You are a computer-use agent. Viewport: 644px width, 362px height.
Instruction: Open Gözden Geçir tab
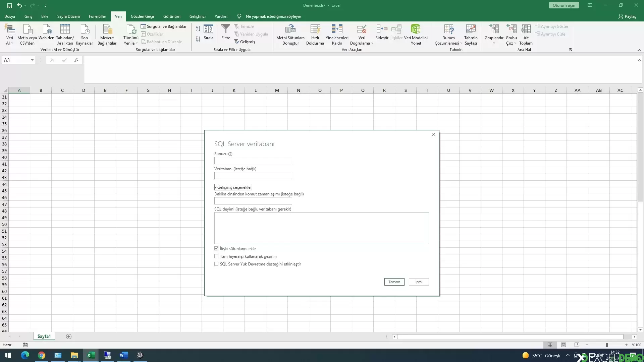click(x=143, y=16)
